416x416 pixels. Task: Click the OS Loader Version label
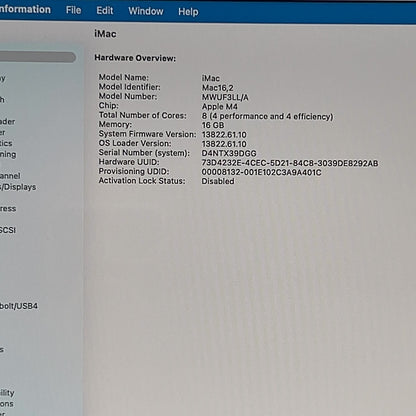[x=135, y=143]
